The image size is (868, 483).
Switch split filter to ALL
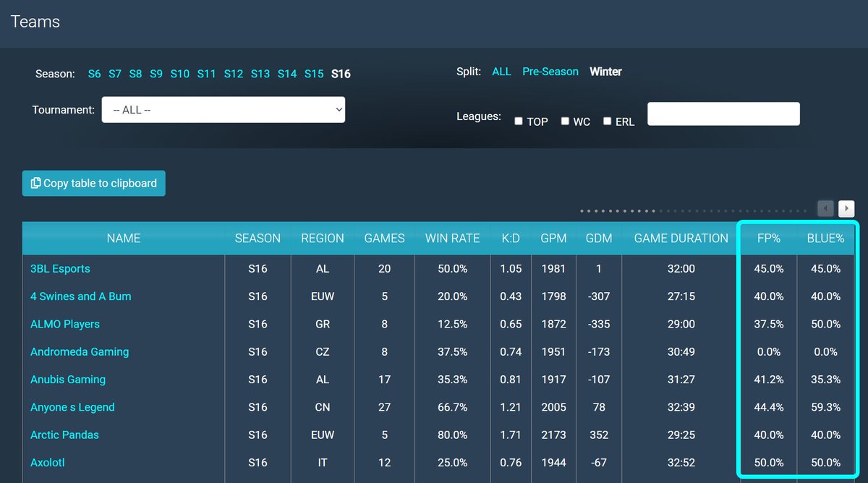pyautogui.click(x=501, y=72)
